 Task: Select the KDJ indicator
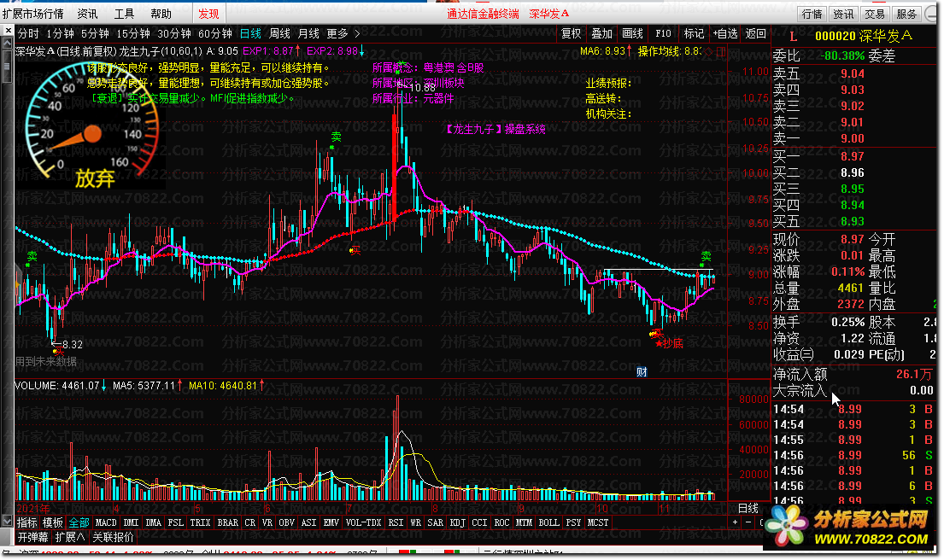458,522
